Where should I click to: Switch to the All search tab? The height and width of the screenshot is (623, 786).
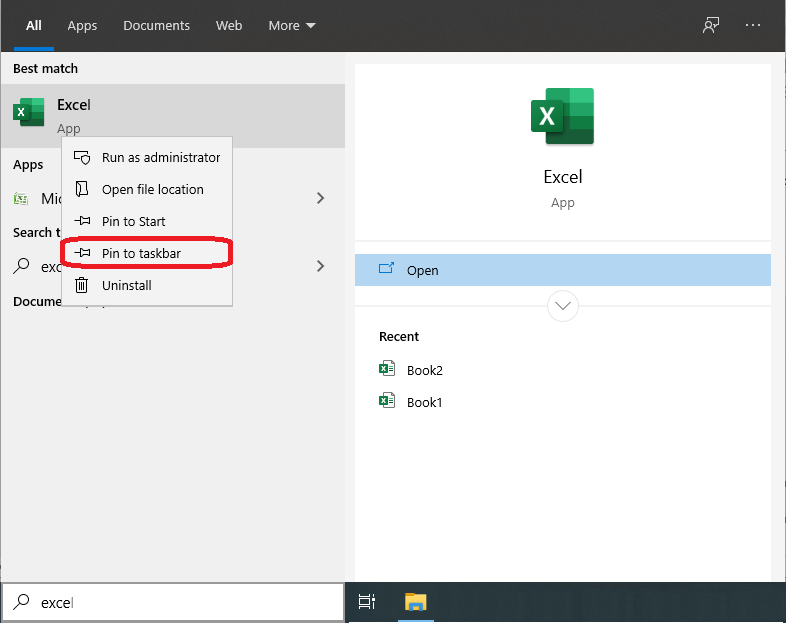34,26
